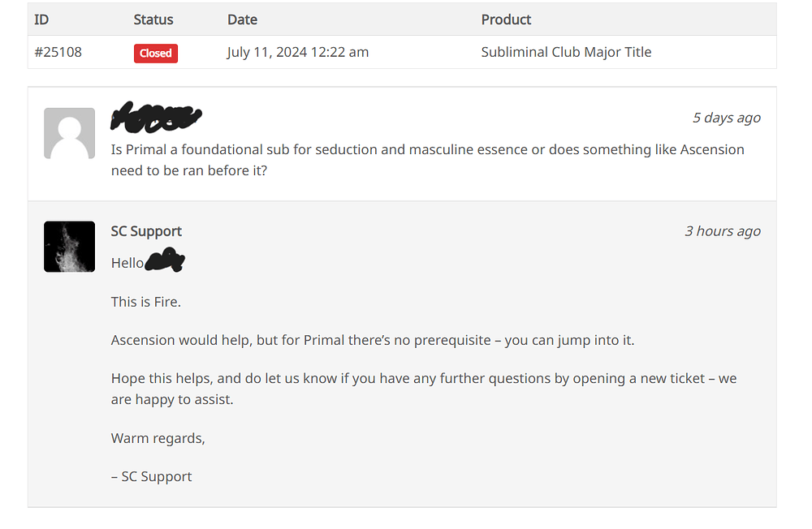Click Subliminal Club Major Title product

pyautogui.click(x=566, y=52)
